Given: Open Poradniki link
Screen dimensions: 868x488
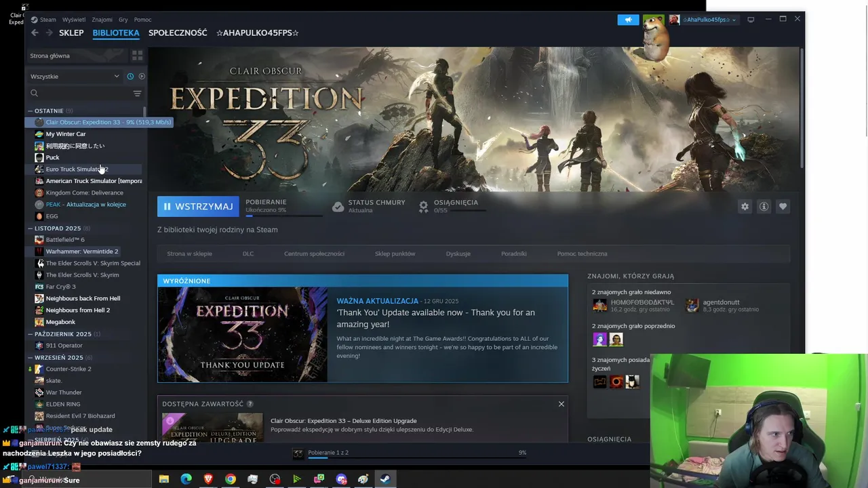Looking at the screenshot, I should click(514, 253).
